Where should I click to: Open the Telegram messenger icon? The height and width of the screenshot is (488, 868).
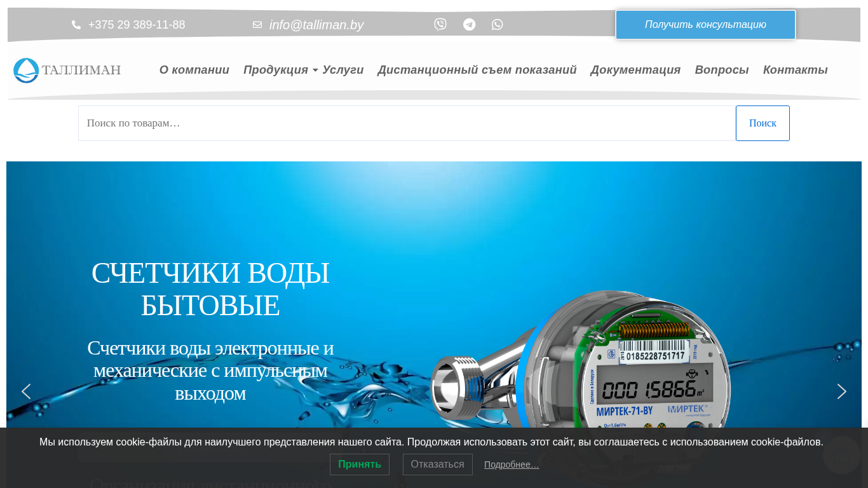coord(469,25)
